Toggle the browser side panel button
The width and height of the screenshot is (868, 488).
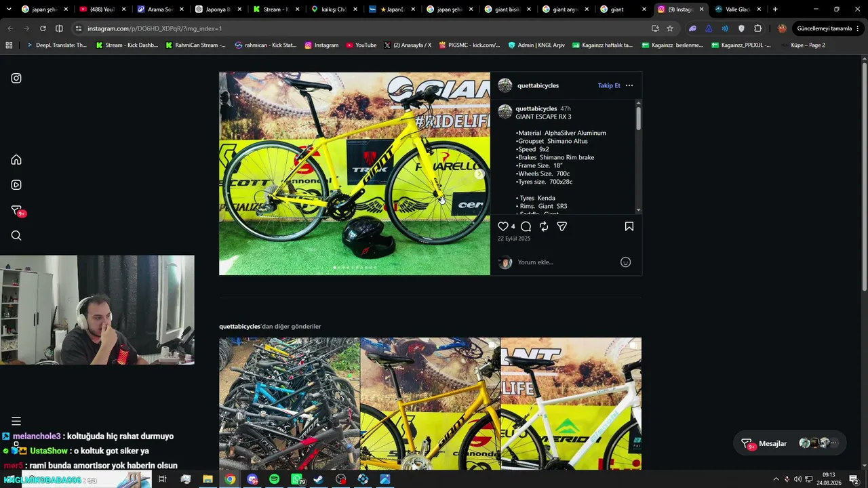[x=59, y=28]
